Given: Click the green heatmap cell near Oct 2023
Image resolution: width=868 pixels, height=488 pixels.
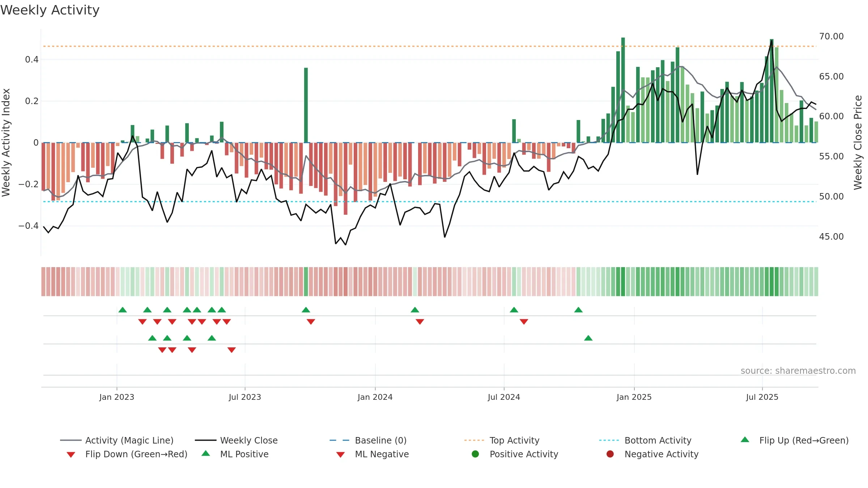Looking at the screenshot, I should point(306,282).
